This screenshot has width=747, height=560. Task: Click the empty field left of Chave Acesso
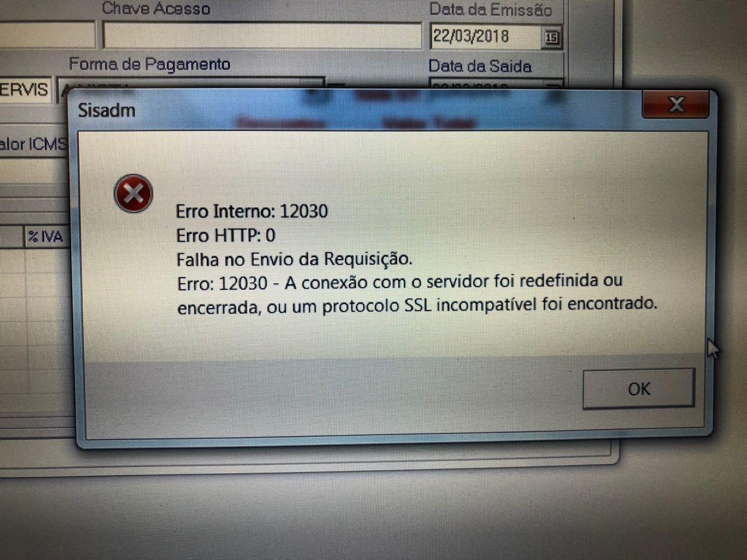(47, 35)
